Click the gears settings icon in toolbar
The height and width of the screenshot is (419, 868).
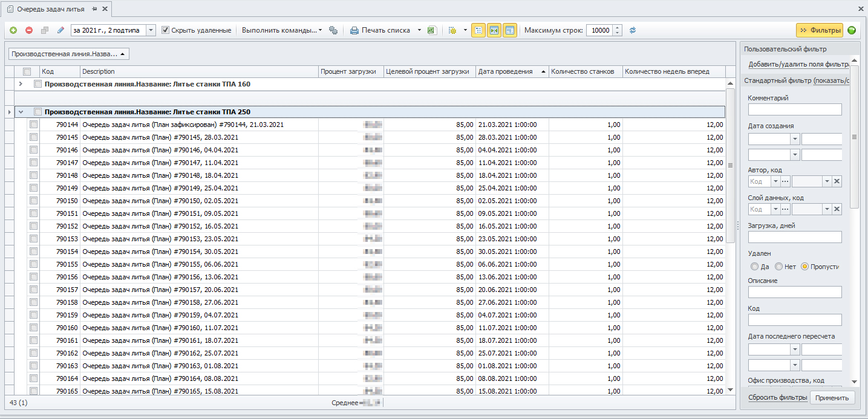[333, 30]
